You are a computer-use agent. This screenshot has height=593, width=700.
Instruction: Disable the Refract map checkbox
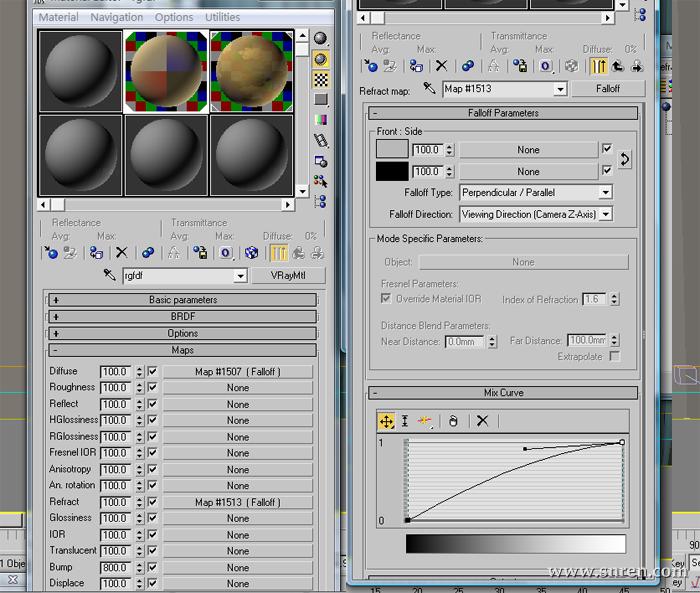click(153, 502)
